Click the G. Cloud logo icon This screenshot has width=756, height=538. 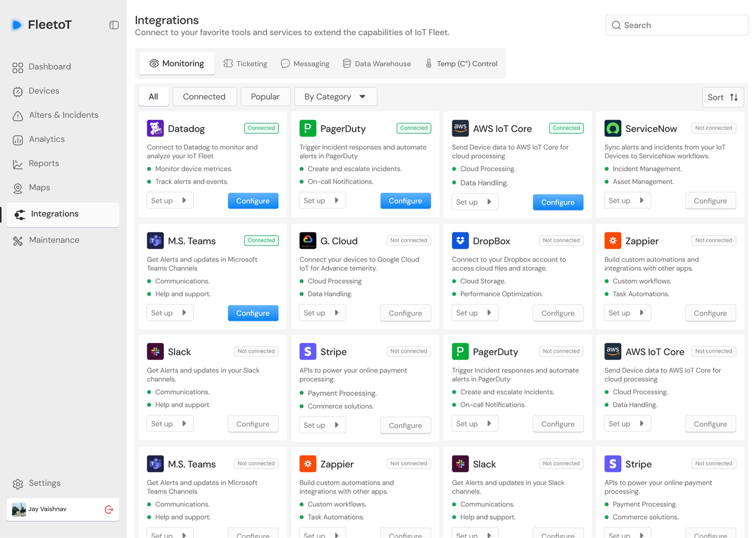point(308,241)
